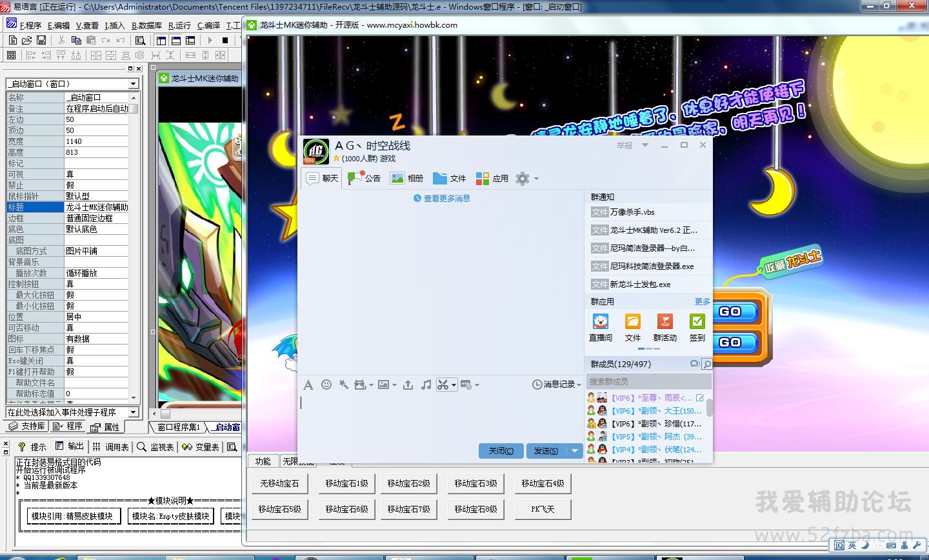
Task: Click the 无移动宝石 button
Action: [279, 483]
